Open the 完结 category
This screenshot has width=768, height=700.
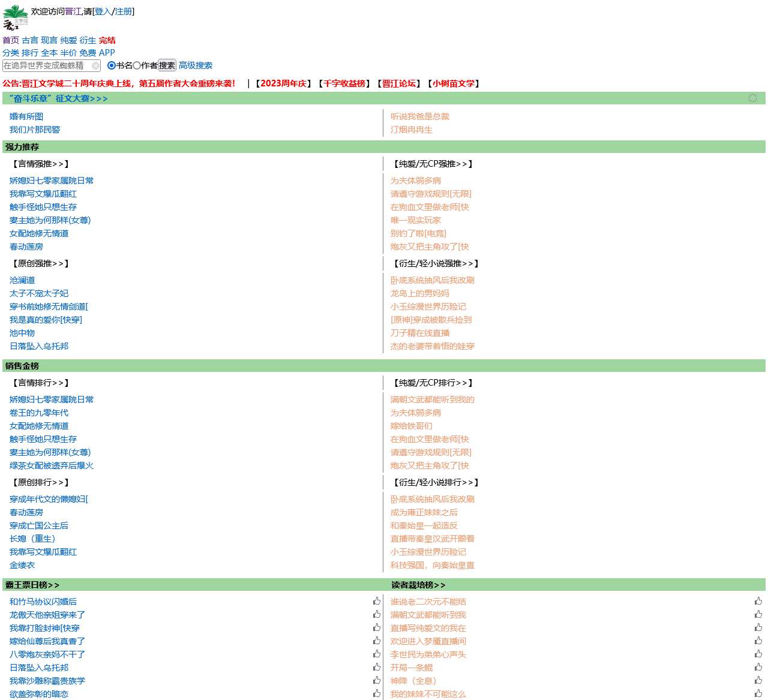(107, 40)
